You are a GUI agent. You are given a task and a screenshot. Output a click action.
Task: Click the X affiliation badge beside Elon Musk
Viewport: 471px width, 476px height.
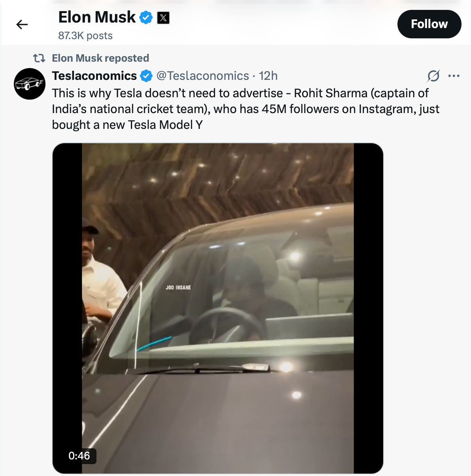[163, 18]
